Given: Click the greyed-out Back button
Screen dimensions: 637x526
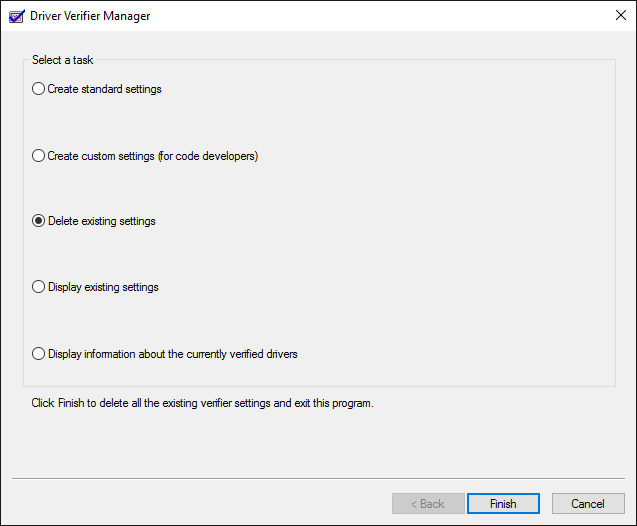Looking at the screenshot, I should click(x=428, y=504).
